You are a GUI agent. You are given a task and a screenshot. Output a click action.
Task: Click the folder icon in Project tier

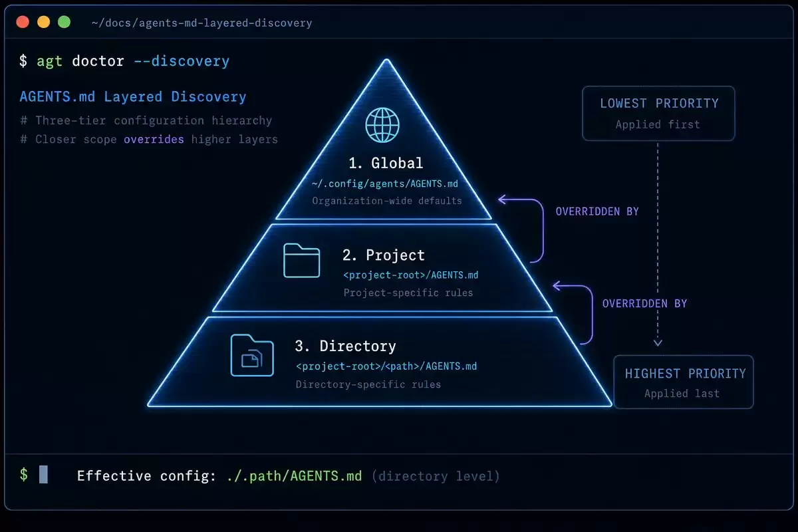pos(302,260)
